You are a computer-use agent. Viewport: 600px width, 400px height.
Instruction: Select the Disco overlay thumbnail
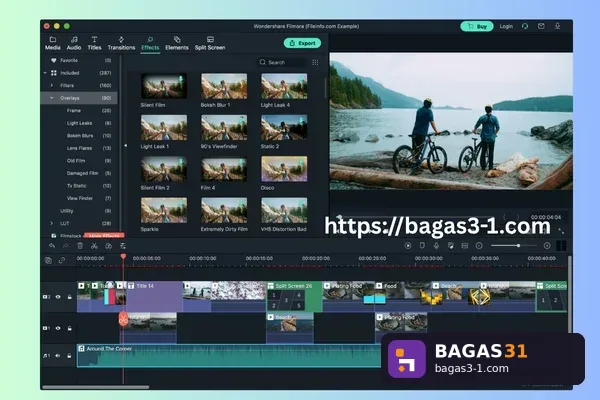(x=284, y=169)
